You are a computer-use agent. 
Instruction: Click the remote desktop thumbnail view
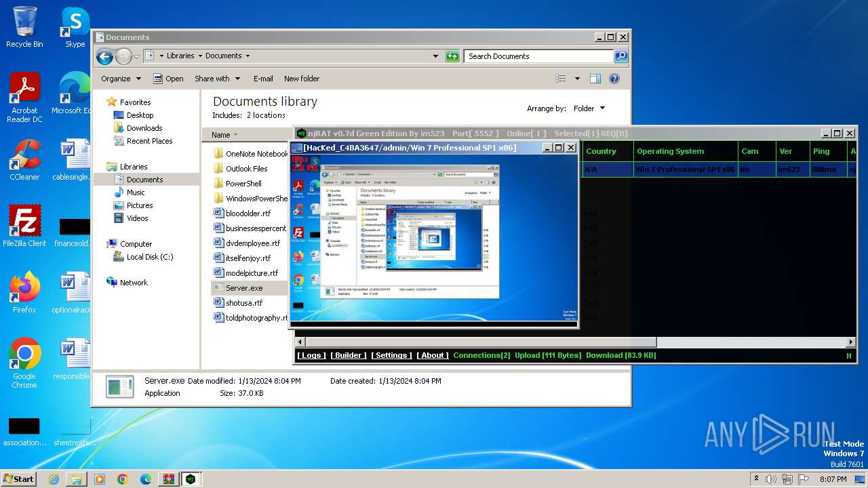click(434, 241)
